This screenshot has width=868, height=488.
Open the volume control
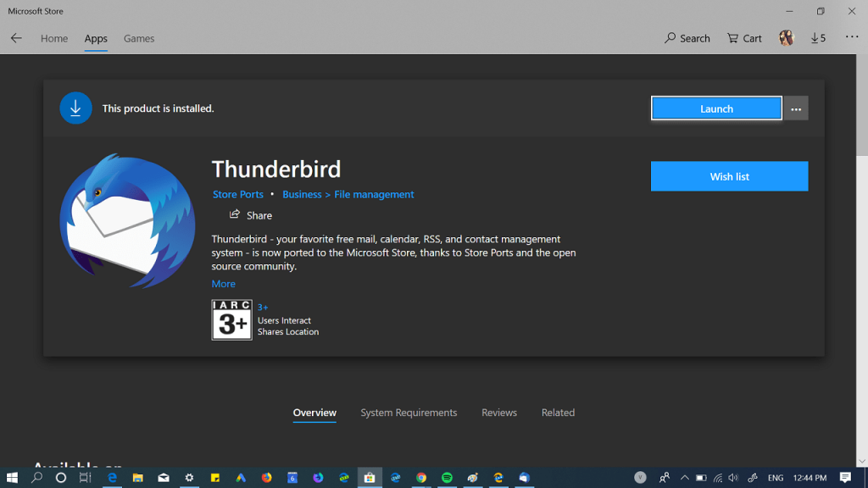733,478
